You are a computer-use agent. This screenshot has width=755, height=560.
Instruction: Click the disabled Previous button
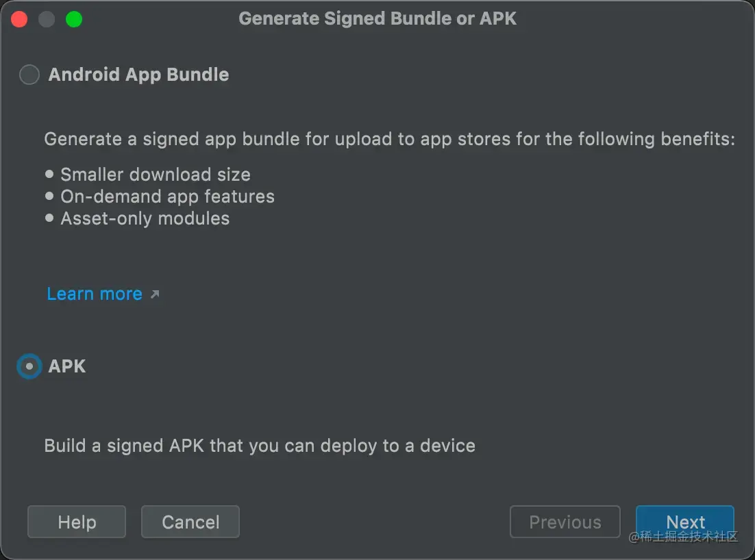pyautogui.click(x=565, y=522)
